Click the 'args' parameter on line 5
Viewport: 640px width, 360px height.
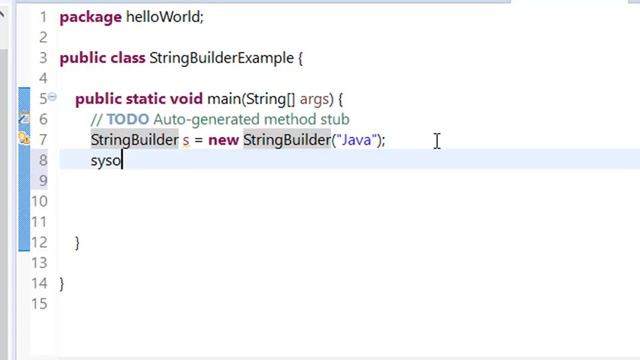[x=314, y=100]
